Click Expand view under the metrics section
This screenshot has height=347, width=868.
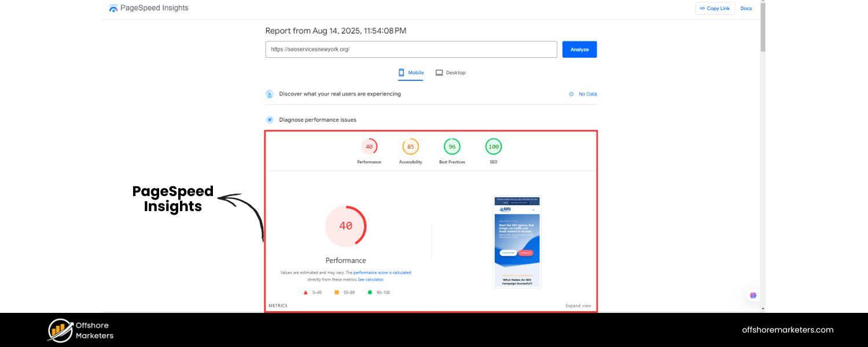click(x=579, y=305)
